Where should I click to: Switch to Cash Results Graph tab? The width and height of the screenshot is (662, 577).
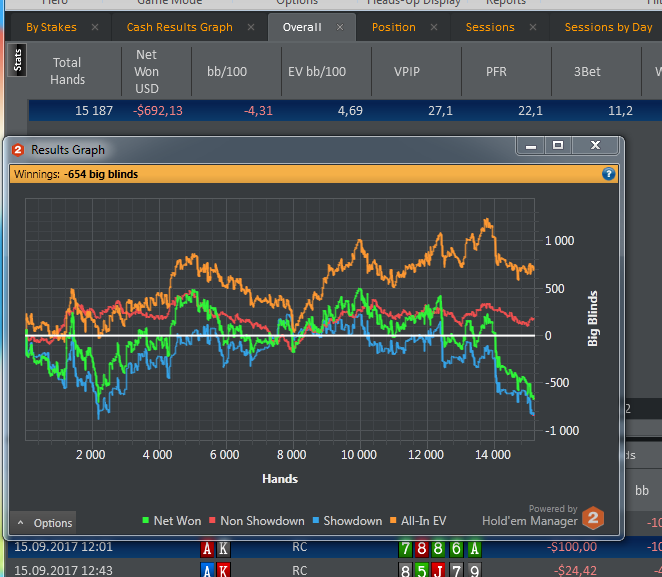point(179,27)
